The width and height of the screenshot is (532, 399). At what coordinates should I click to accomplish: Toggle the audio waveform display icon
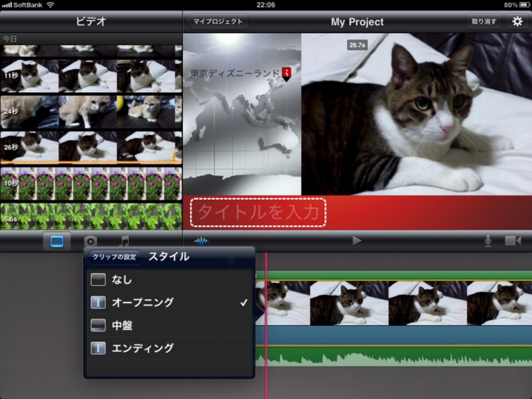pyautogui.click(x=201, y=241)
